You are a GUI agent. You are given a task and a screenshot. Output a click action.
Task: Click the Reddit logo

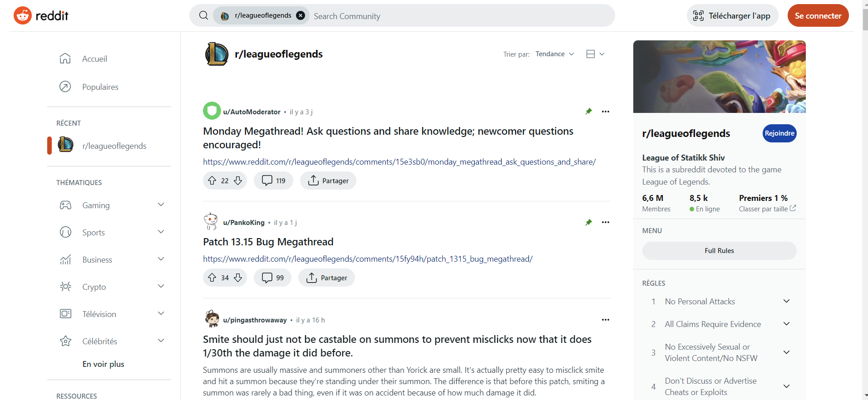(41, 15)
